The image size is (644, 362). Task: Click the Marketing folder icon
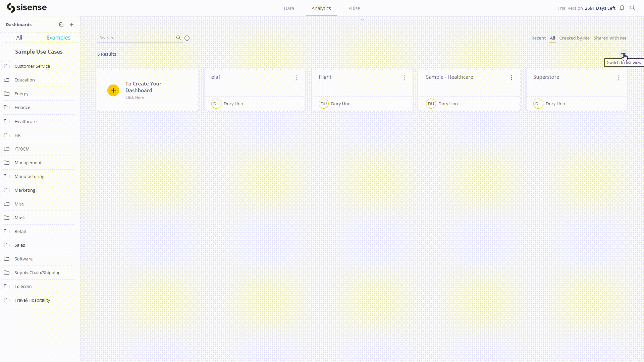7,190
